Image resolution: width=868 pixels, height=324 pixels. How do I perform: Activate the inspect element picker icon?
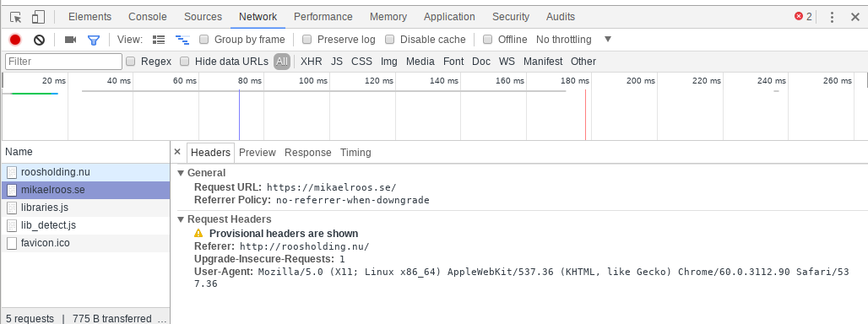[x=16, y=17]
